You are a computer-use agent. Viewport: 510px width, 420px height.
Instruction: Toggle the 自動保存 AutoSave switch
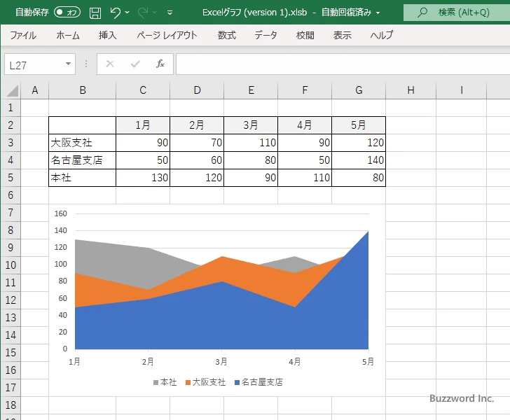coord(67,13)
